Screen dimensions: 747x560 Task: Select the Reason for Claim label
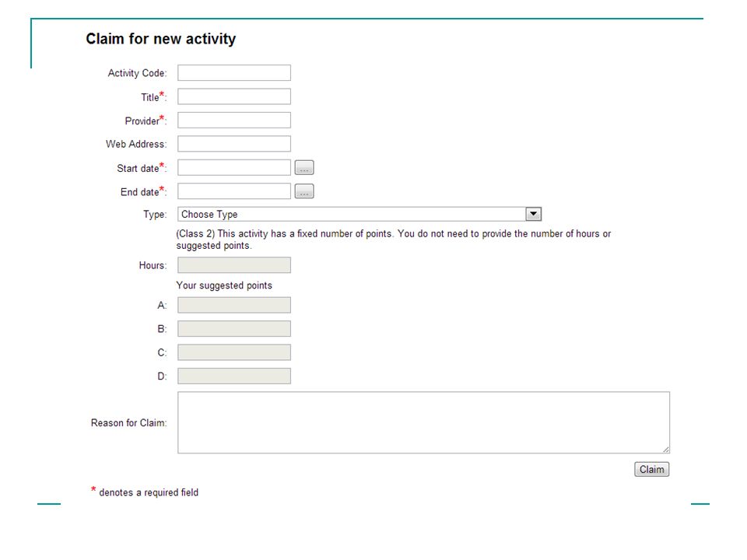pyautogui.click(x=128, y=423)
